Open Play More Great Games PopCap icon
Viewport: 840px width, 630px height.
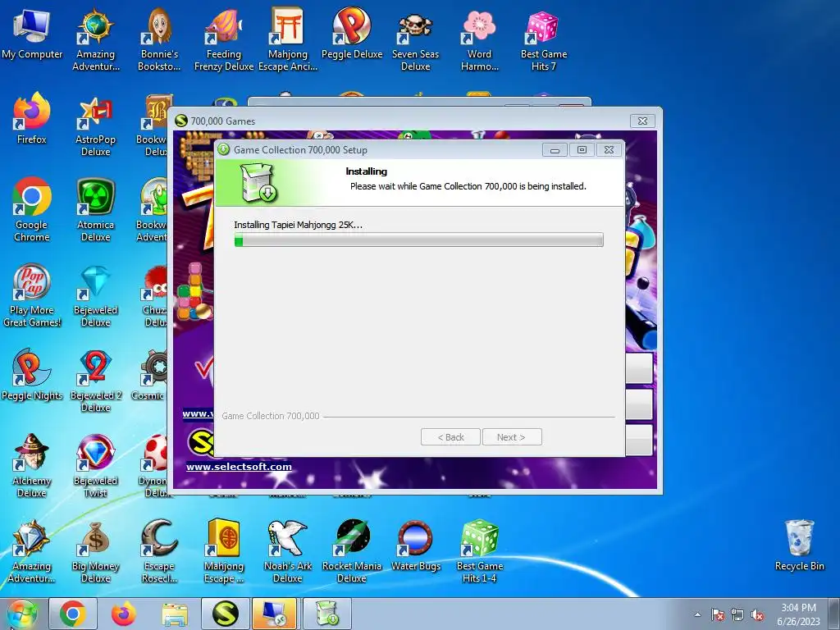point(32,295)
